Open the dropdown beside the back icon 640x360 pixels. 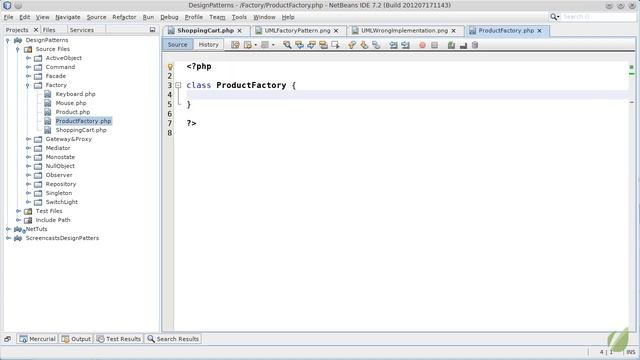[256, 45]
